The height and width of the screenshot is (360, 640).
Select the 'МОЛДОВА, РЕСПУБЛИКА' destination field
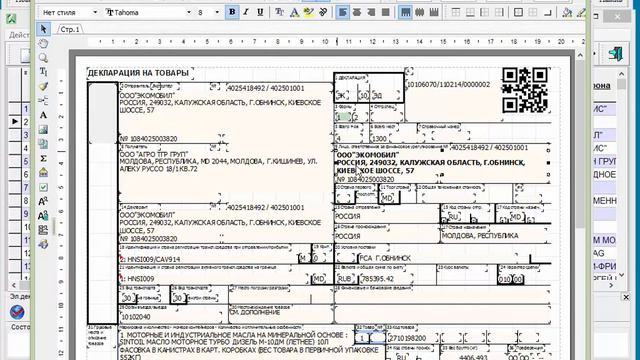(x=480, y=236)
